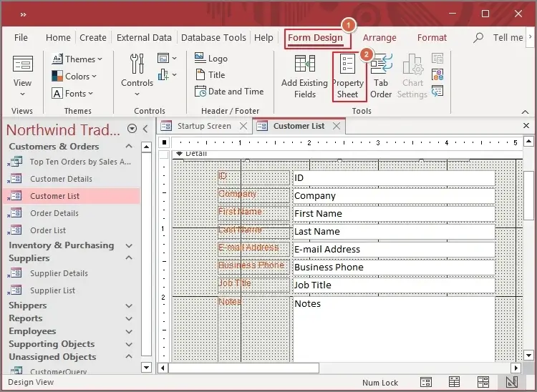Open the Fonts theme dropdown

[x=72, y=94]
